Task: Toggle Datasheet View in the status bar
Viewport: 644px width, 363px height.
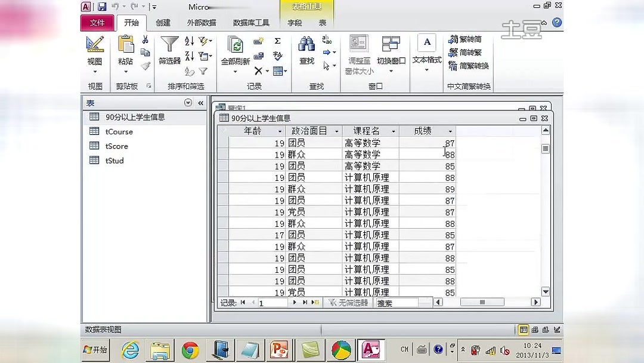Action: pyautogui.click(x=524, y=329)
